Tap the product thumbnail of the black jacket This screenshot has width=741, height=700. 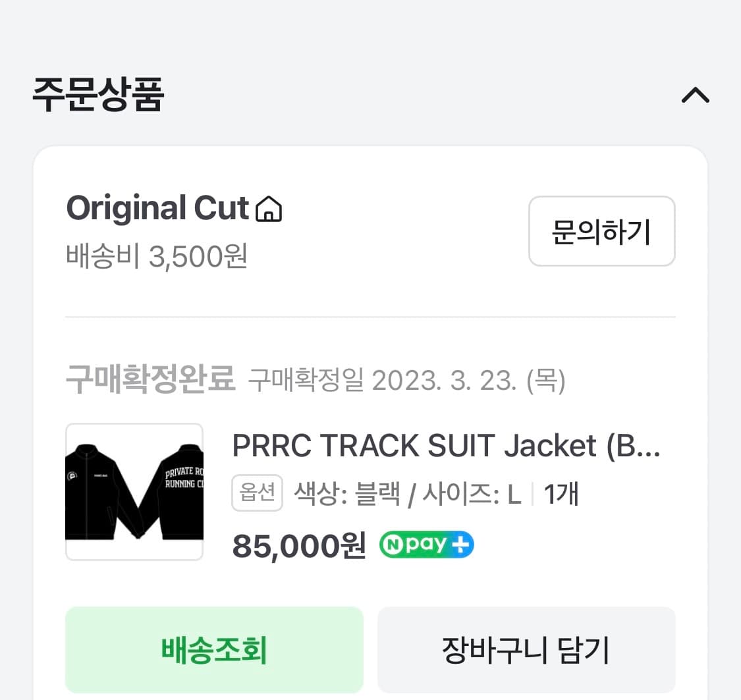(x=134, y=491)
